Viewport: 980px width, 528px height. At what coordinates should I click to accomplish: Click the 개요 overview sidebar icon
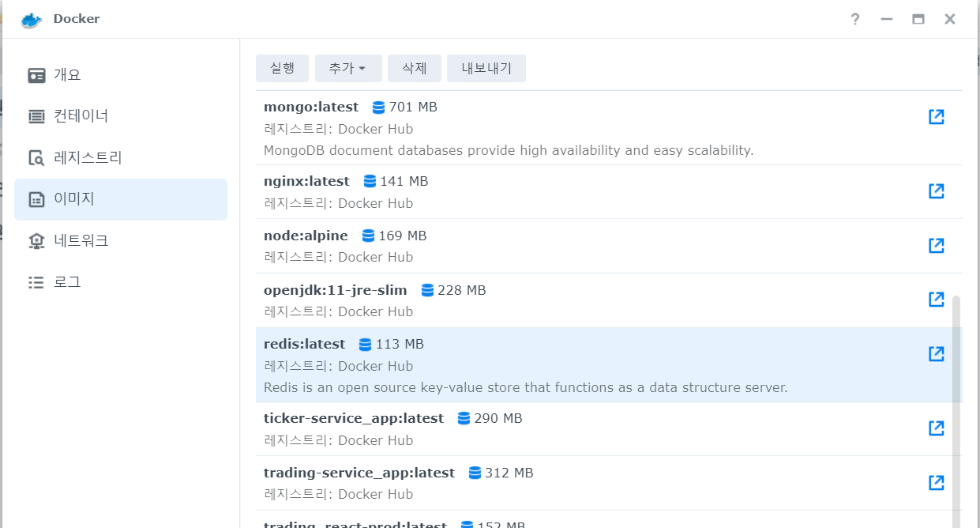click(x=36, y=75)
